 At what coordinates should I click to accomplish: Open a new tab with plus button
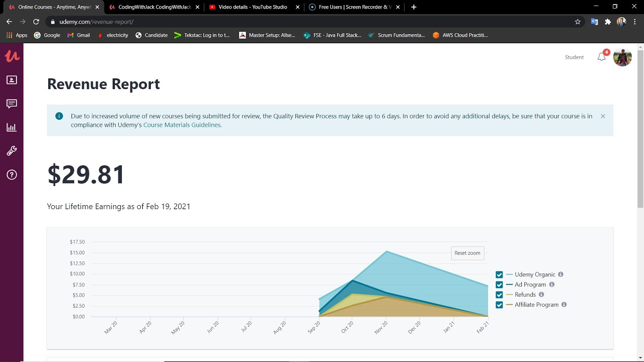pyautogui.click(x=414, y=7)
